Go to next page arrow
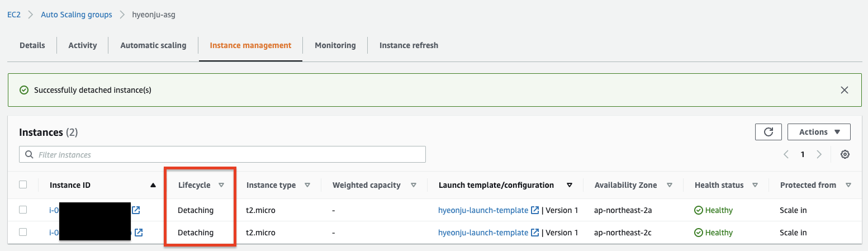The image size is (868, 251). click(x=819, y=154)
